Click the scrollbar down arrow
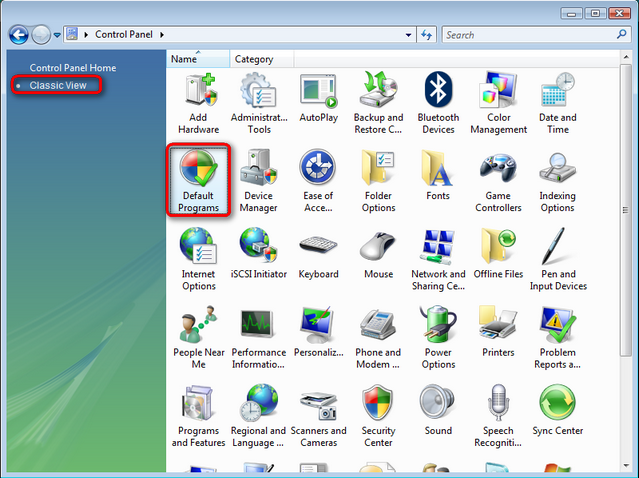This screenshot has height=478, width=639. click(626, 465)
